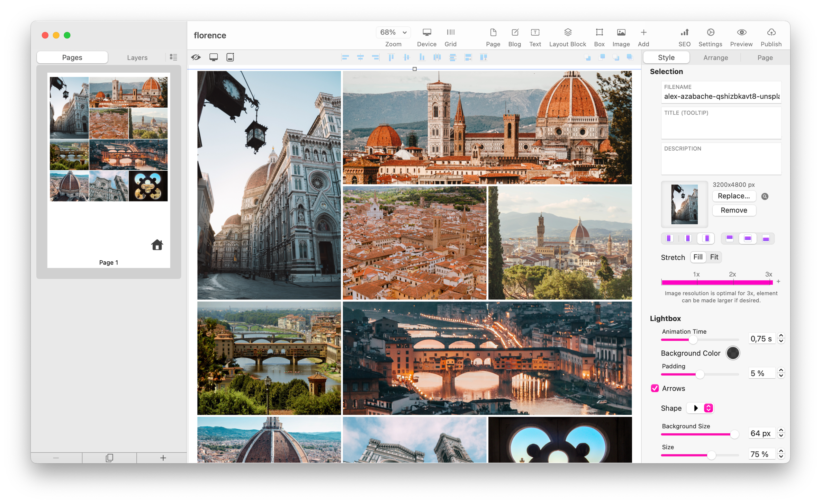Click the image resolution plus icon
821x504 pixels.
pyautogui.click(x=778, y=282)
